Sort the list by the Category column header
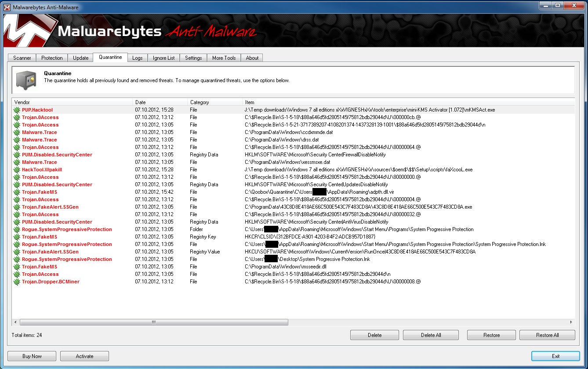This screenshot has width=588, height=369. 215,102
